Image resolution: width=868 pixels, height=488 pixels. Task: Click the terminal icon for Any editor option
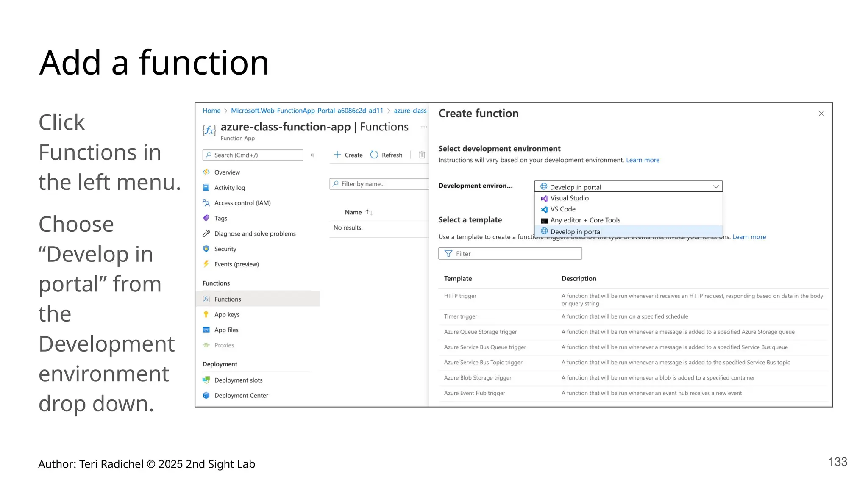coord(544,220)
